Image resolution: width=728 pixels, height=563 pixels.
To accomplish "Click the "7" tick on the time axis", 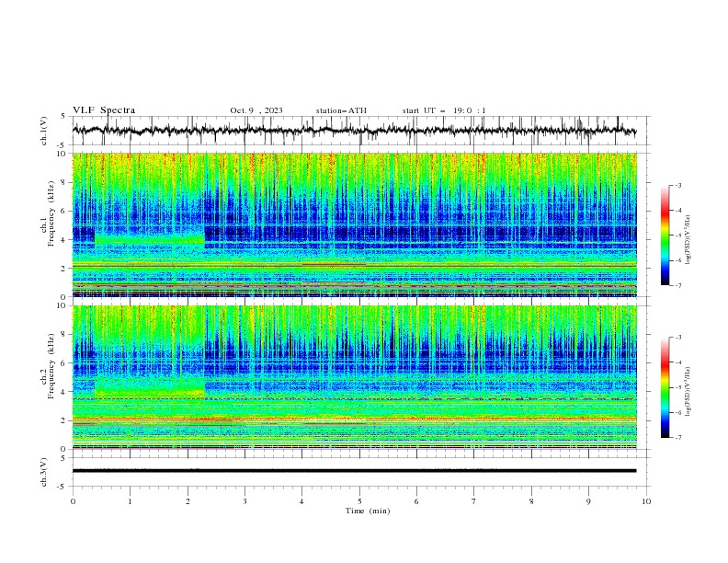I will [x=474, y=501].
